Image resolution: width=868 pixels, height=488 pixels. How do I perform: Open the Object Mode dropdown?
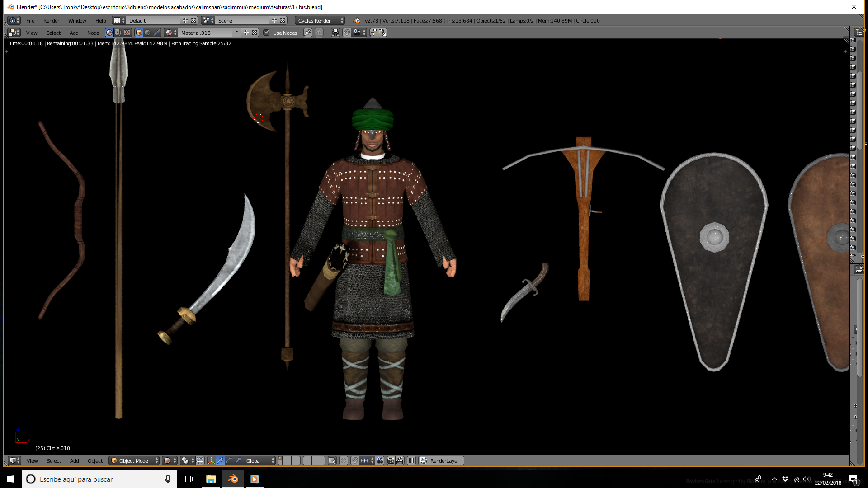pos(134,460)
